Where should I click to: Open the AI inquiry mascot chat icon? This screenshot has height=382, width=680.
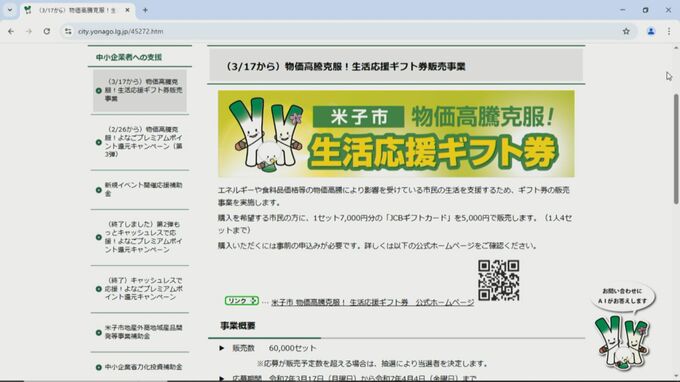[623, 328]
